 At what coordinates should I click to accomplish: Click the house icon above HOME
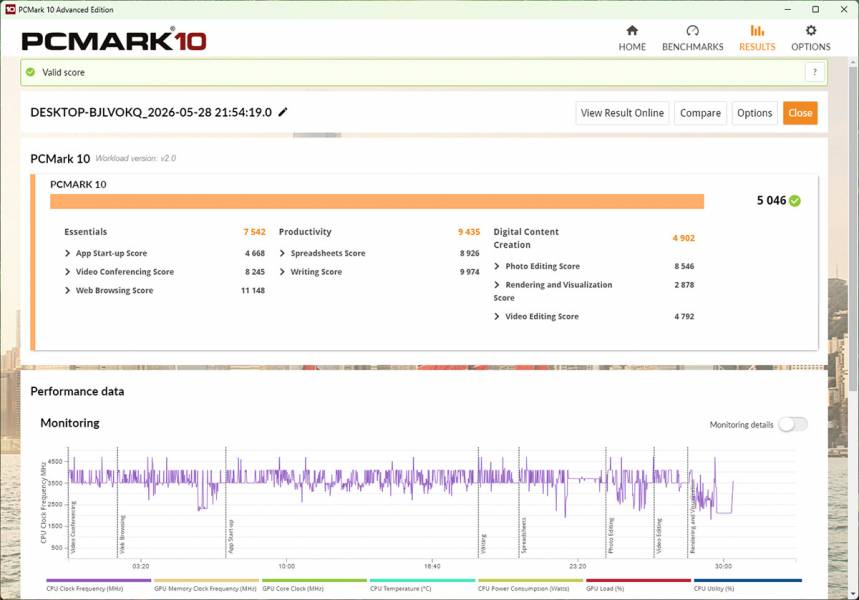[x=632, y=30]
